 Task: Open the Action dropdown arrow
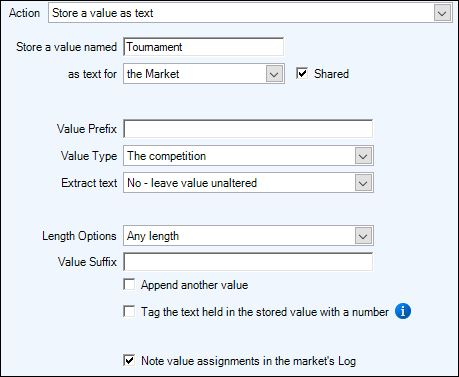(442, 13)
